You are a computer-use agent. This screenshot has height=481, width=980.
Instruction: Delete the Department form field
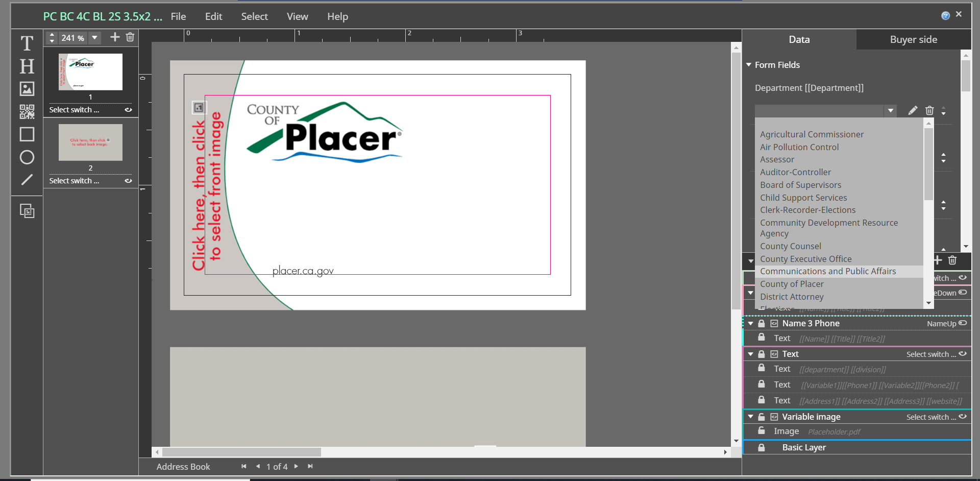[929, 110]
